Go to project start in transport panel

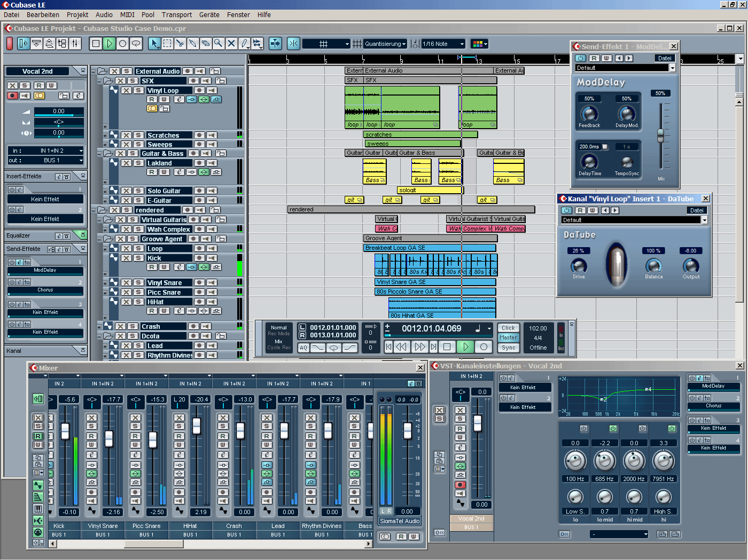[x=388, y=347]
